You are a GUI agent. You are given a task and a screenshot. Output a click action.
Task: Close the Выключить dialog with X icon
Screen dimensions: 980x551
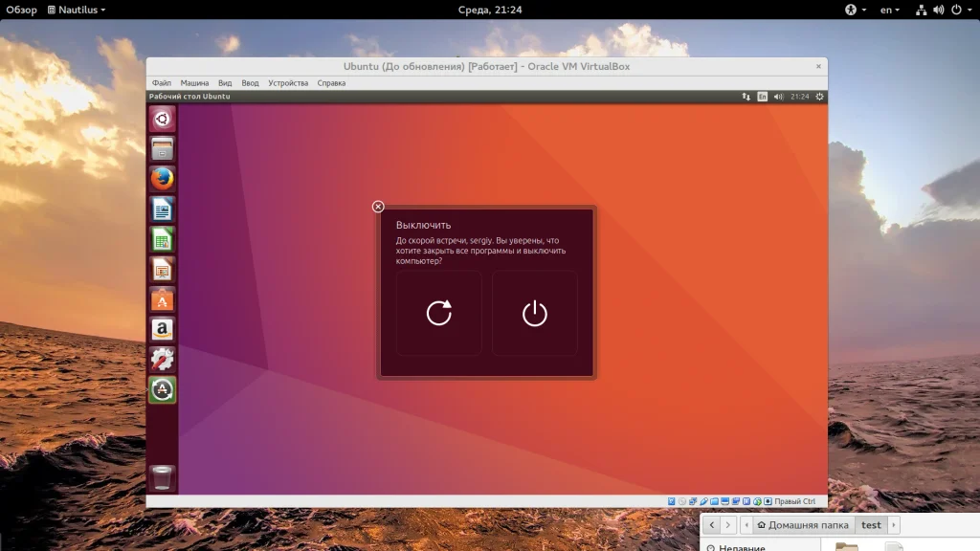point(378,207)
